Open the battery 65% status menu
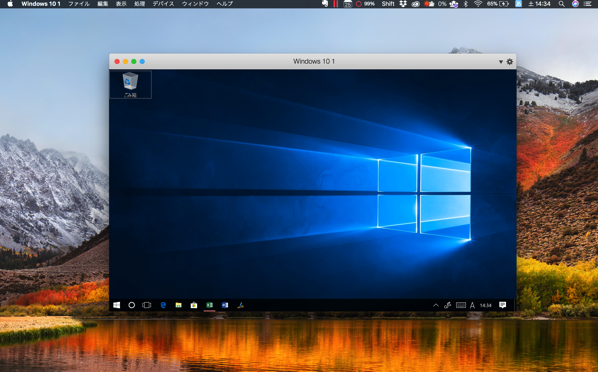The image size is (598, 372). pos(498,4)
